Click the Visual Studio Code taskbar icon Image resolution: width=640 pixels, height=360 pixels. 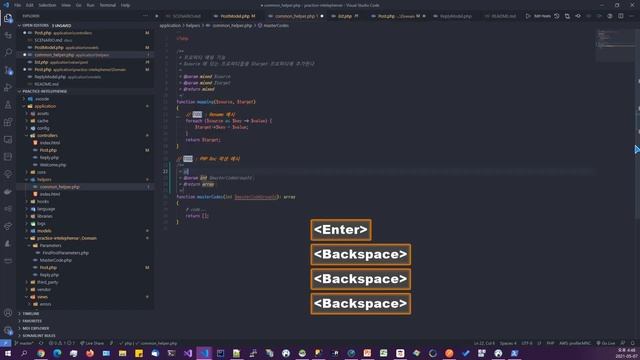click(x=204, y=353)
